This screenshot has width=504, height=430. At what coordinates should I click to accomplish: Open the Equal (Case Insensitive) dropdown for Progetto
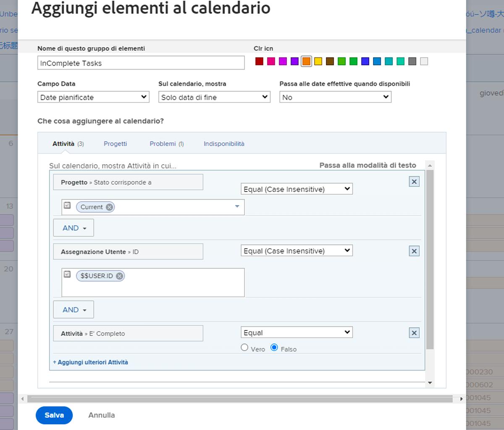pyautogui.click(x=297, y=189)
